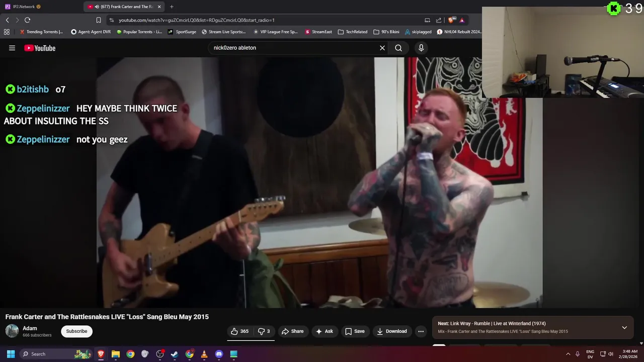Open a new browser tab
Image resolution: width=644 pixels, height=362 pixels.
(172, 7)
